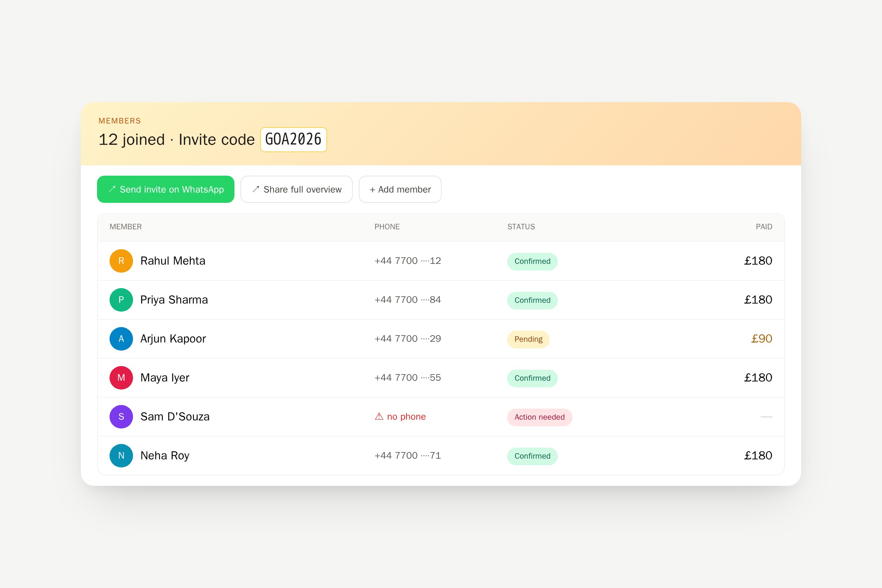
Task: Select the name Maya Iyer
Action: pyautogui.click(x=165, y=378)
